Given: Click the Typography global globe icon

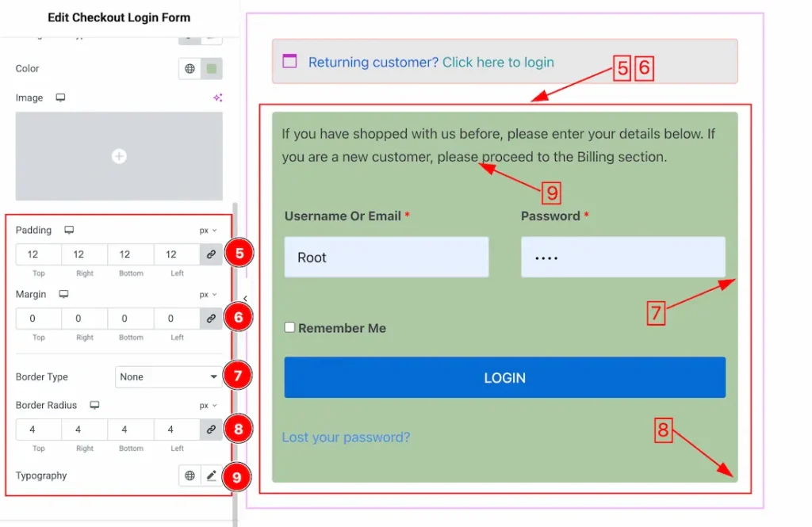Looking at the screenshot, I should tap(190, 475).
